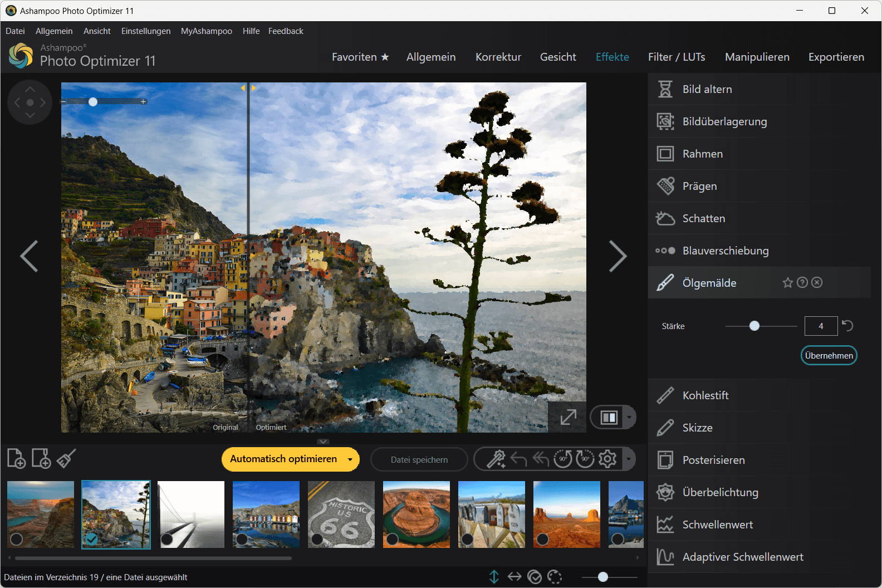The height and width of the screenshot is (588, 882).
Task: Click the add file icon
Action: [x=16, y=459]
